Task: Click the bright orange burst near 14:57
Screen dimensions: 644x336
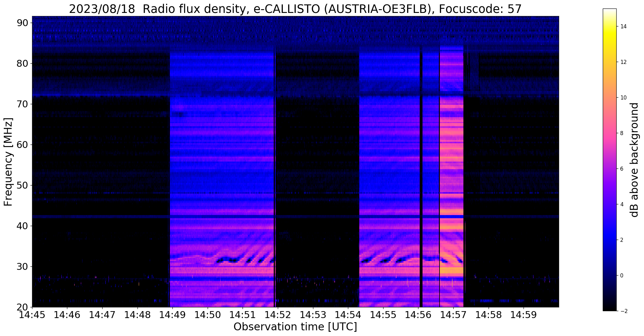Action: tap(451, 176)
